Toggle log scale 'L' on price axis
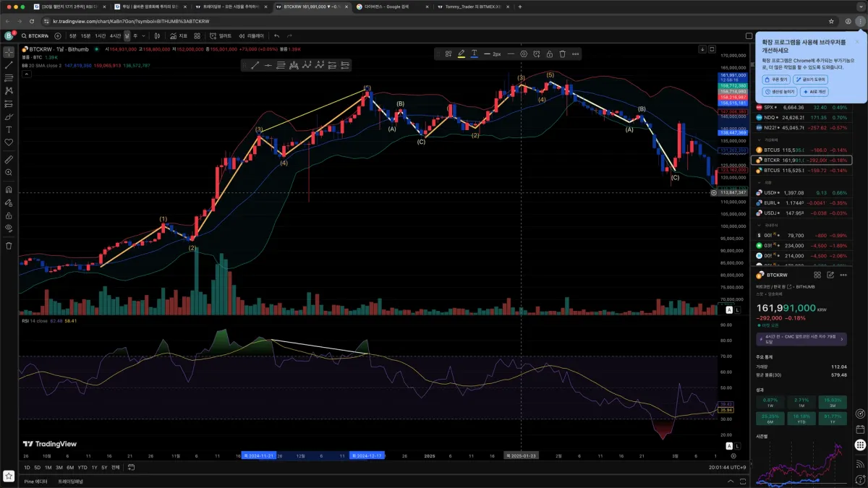Viewport: 868px width, 488px height. [x=738, y=309]
